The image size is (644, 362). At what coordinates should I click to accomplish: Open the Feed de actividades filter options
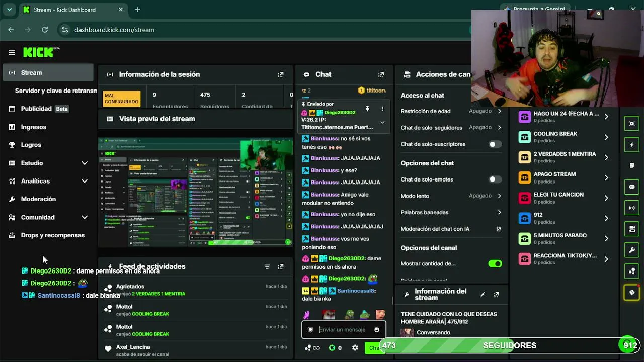pyautogui.click(x=267, y=266)
